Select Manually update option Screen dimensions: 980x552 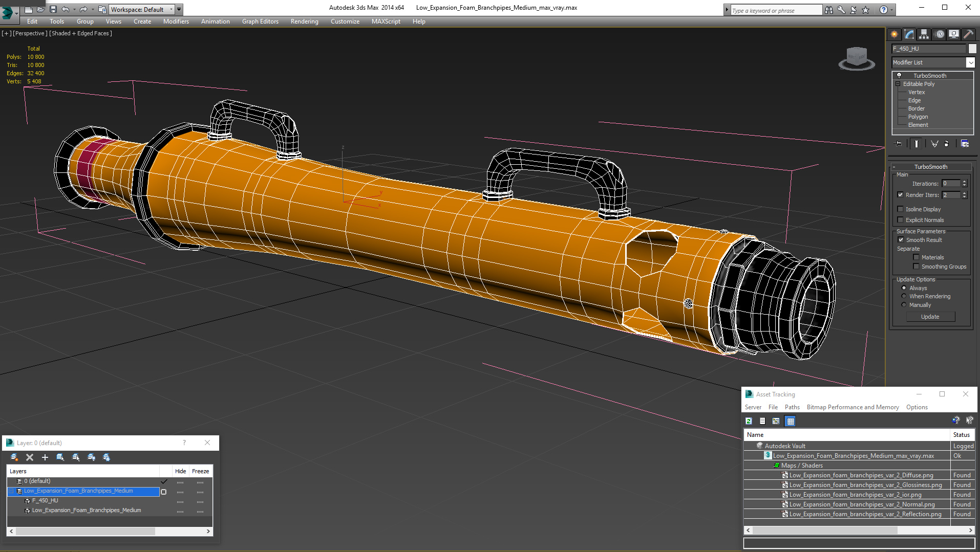point(904,305)
